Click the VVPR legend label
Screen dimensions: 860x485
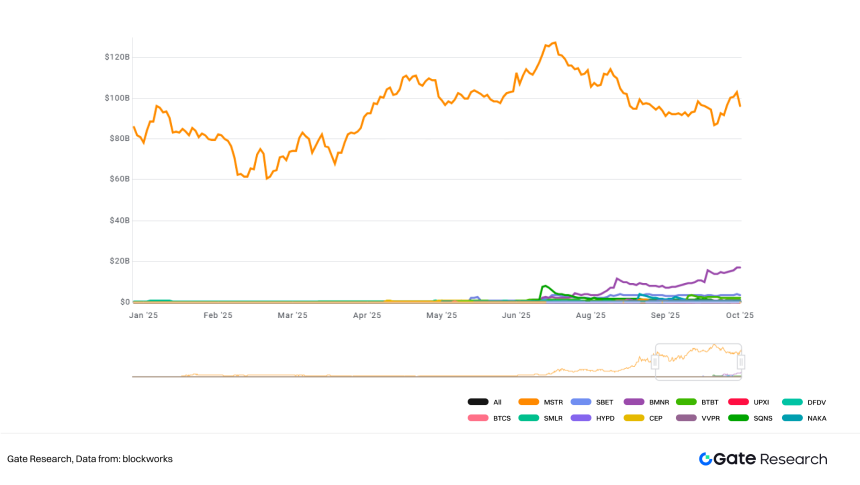pyautogui.click(x=709, y=418)
